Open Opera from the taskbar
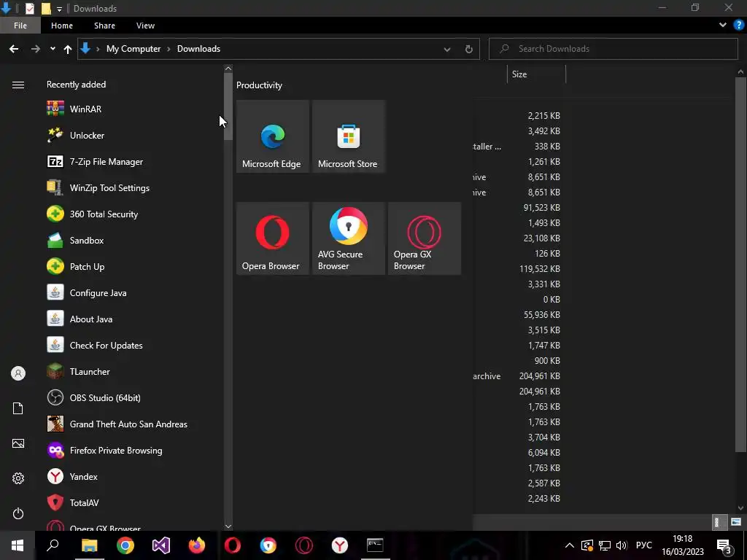The image size is (747, 560). point(233,545)
